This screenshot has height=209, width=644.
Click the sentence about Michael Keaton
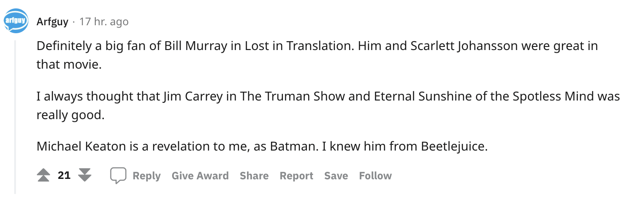262,147
